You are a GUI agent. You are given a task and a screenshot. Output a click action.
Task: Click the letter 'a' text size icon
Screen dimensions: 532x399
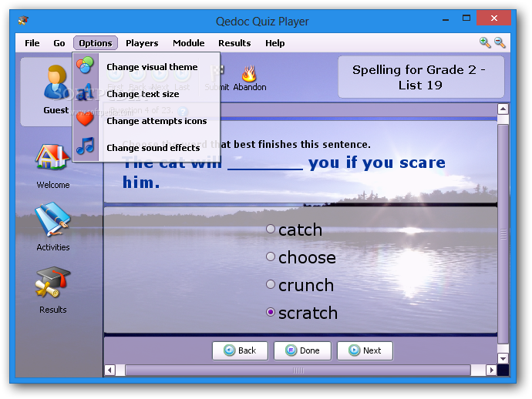(85, 92)
